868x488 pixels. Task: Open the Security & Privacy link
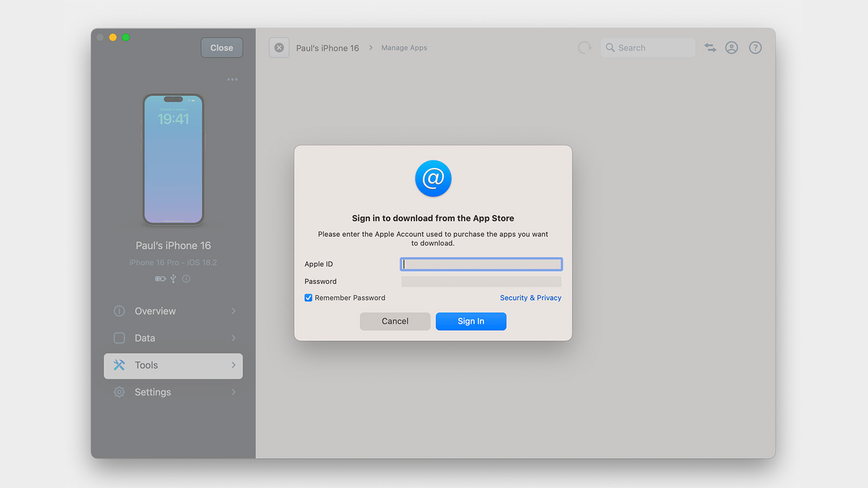tap(531, 298)
